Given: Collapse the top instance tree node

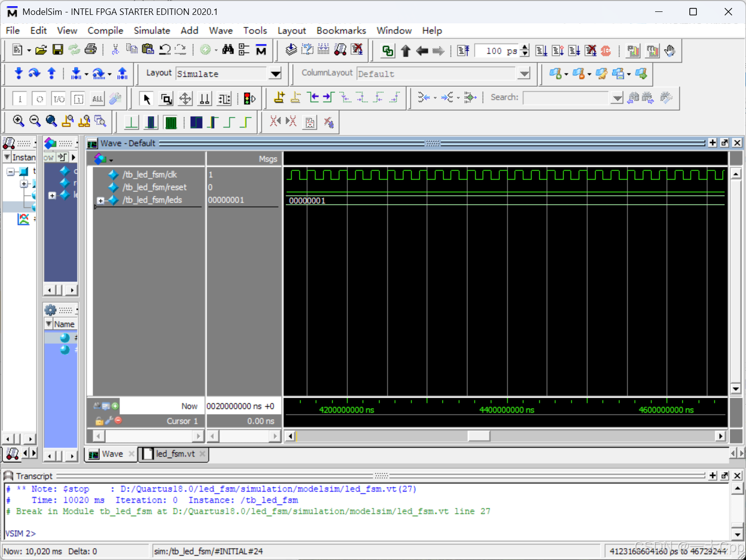Looking at the screenshot, I should click(x=10, y=172).
